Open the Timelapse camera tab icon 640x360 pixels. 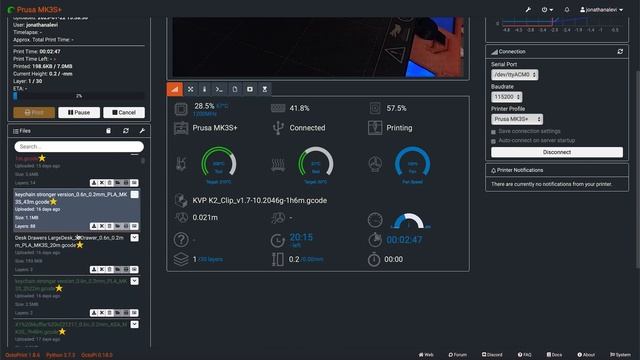tap(250, 89)
